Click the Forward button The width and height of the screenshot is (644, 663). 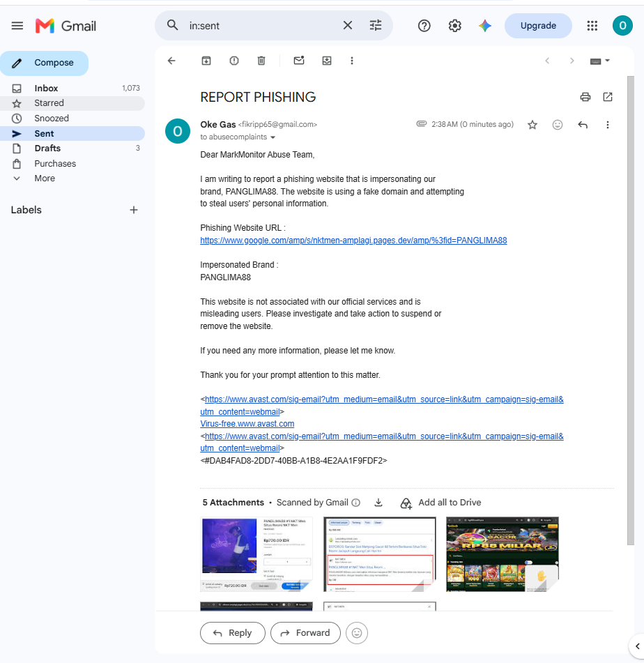click(x=305, y=633)
